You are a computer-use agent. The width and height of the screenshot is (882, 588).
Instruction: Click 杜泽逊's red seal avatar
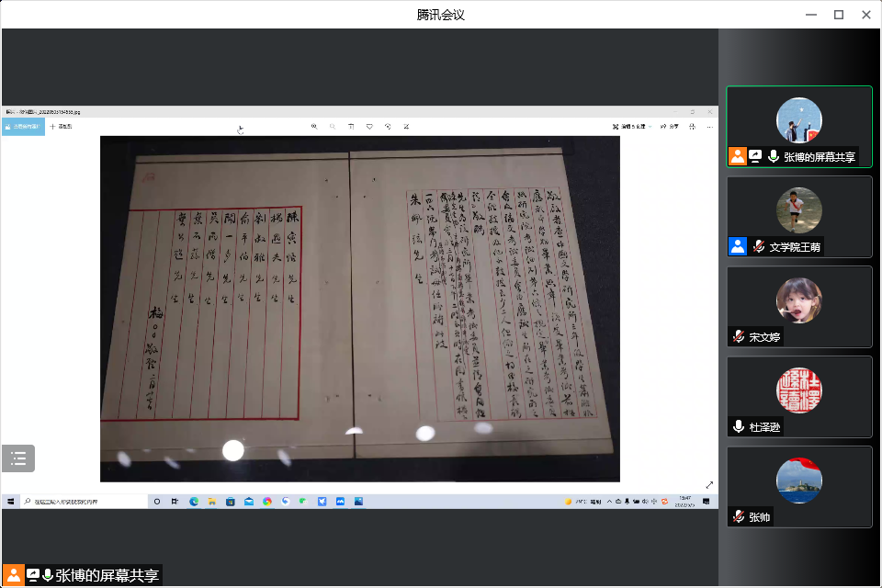798,390
